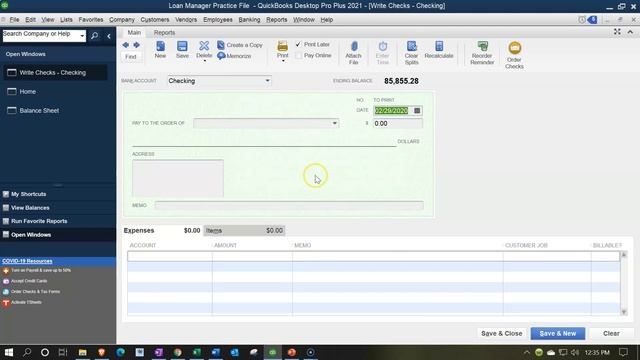The width and height of the screenshot is (640, 360).
Task: Expand the Bank Account dropdown
Action: pos(267,81)
